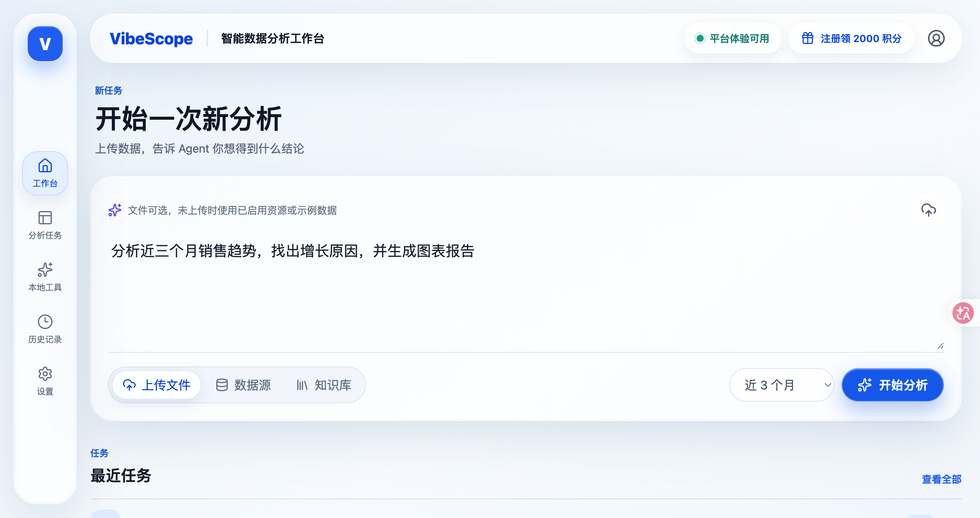Click the purple sparkle icon beside the file hint
980x518 pixels.
[x=115, y=210]
